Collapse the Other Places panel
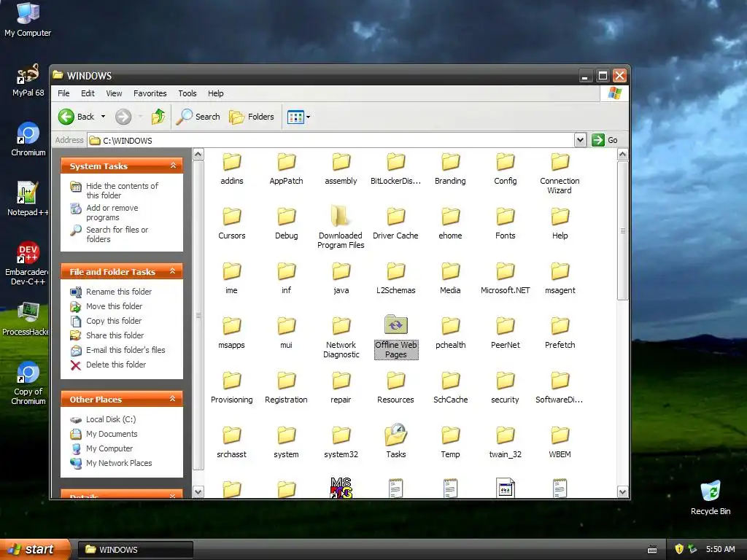 pyautogui.click(x=173, y=399)
